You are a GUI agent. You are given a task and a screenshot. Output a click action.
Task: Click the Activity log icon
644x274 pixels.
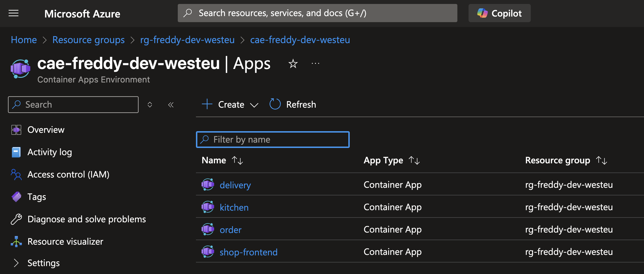click(x=16, y=152)
